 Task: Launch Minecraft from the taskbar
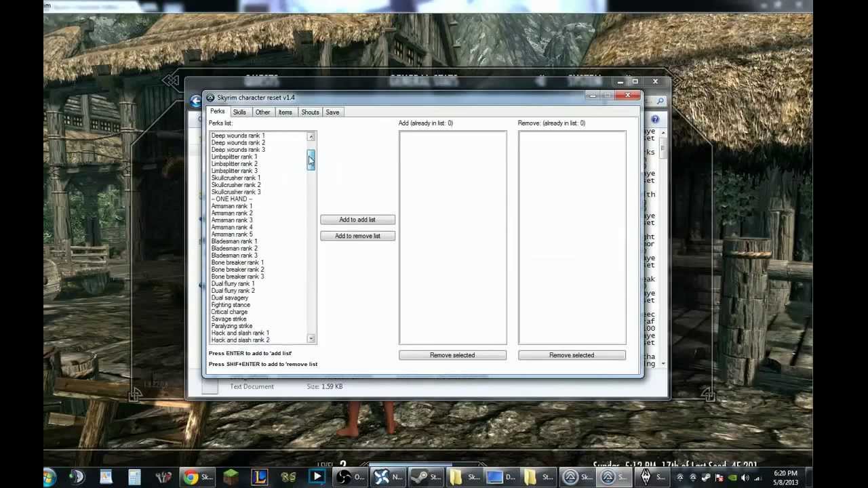pos(232,477)
